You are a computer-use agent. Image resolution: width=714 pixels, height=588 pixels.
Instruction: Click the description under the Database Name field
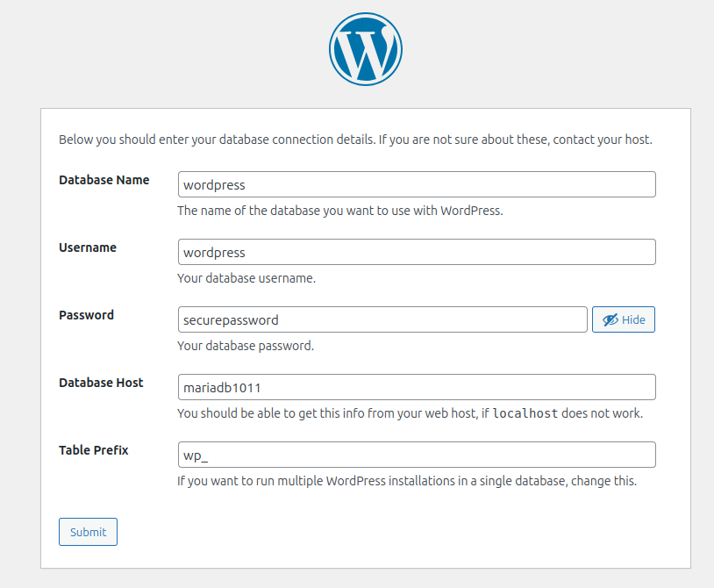[340, 211]
